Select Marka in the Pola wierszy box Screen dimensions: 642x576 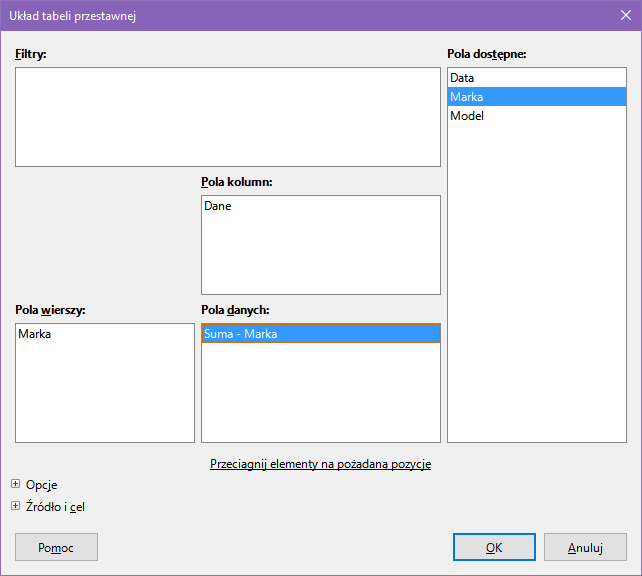pyautogui.click(x=35, y=334)
